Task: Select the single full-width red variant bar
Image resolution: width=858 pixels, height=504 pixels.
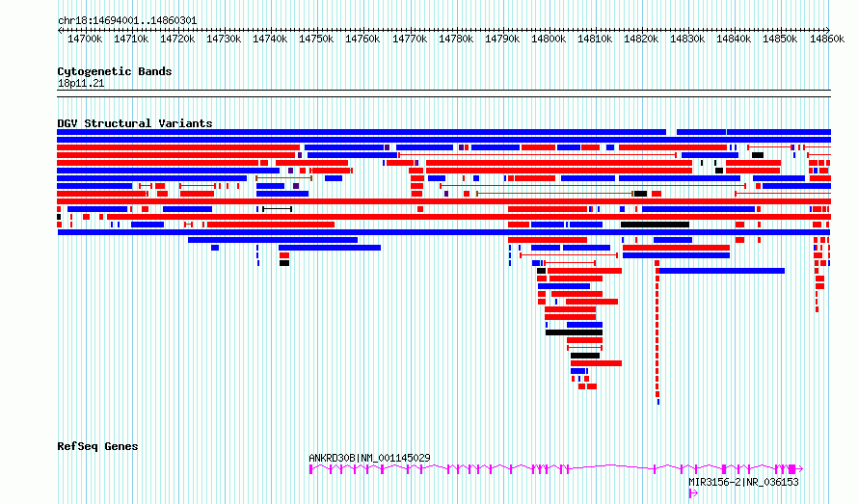Action: 443,201
